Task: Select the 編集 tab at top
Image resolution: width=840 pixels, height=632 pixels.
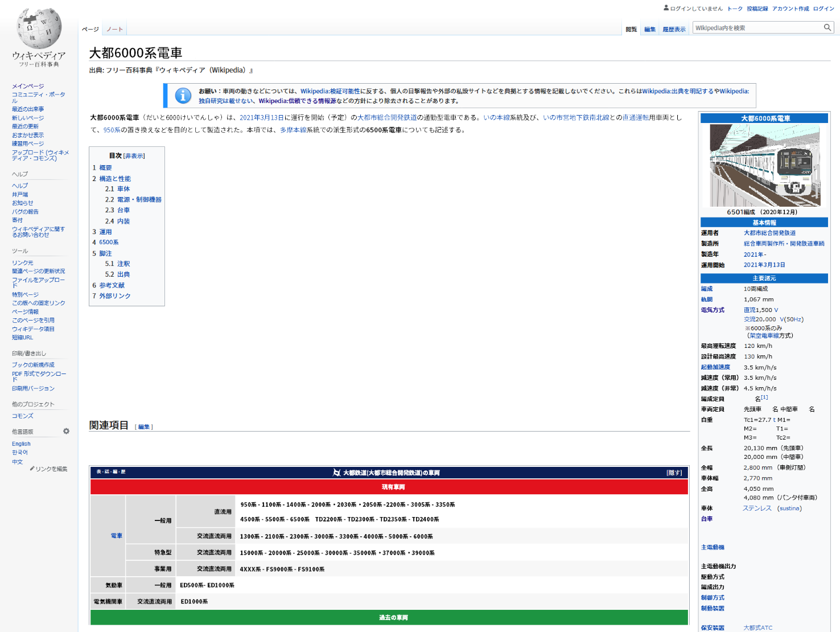Action: tap(650, 29)
